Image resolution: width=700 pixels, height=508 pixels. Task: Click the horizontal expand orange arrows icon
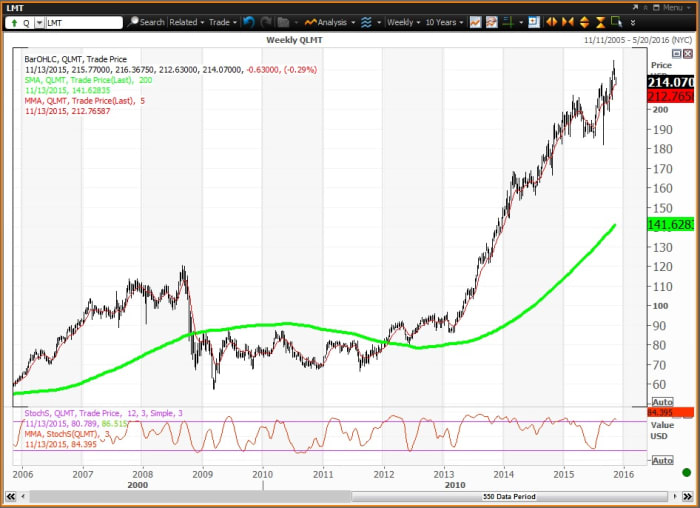[552, 22]
